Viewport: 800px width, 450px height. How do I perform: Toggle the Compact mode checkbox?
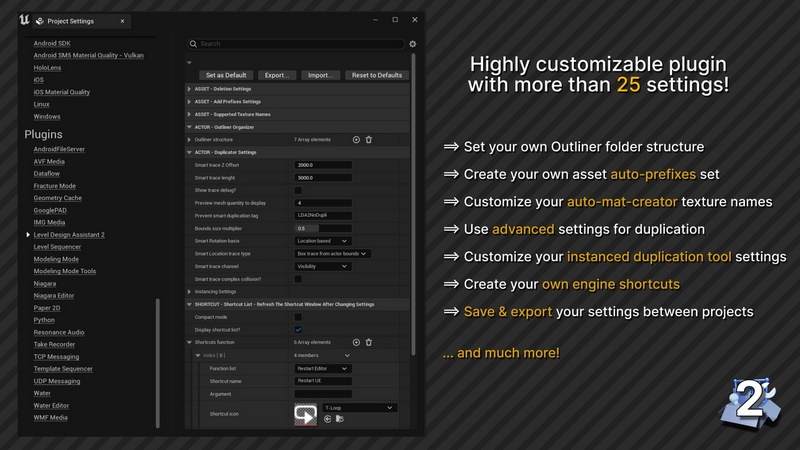(298, 316)
